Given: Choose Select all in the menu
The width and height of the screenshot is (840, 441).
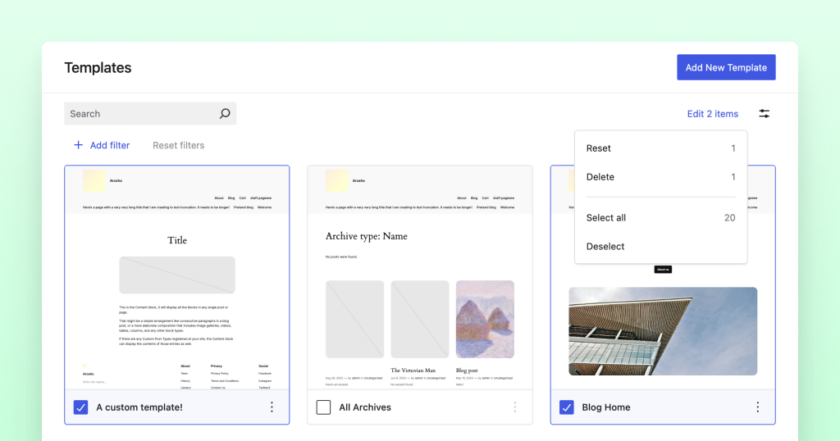Looking at the screenshot, I should [x=661, y=218].
